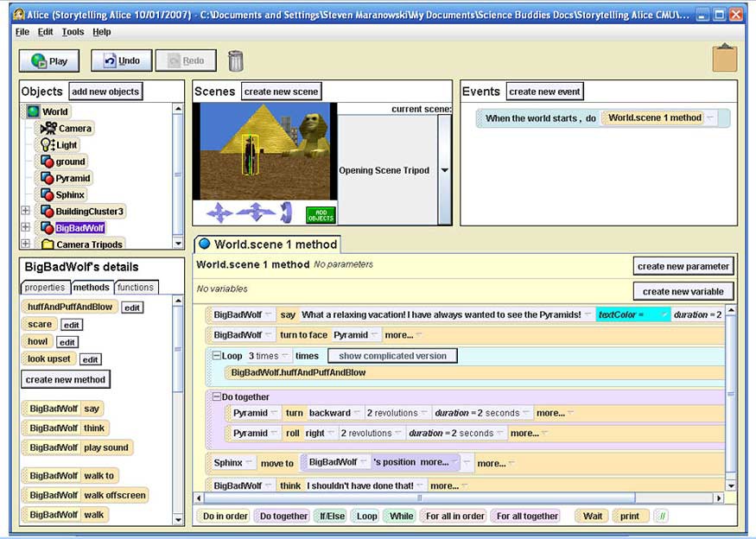
Task: Open World.scene 1 method event dropdown
Action: (x=709, y=118)
